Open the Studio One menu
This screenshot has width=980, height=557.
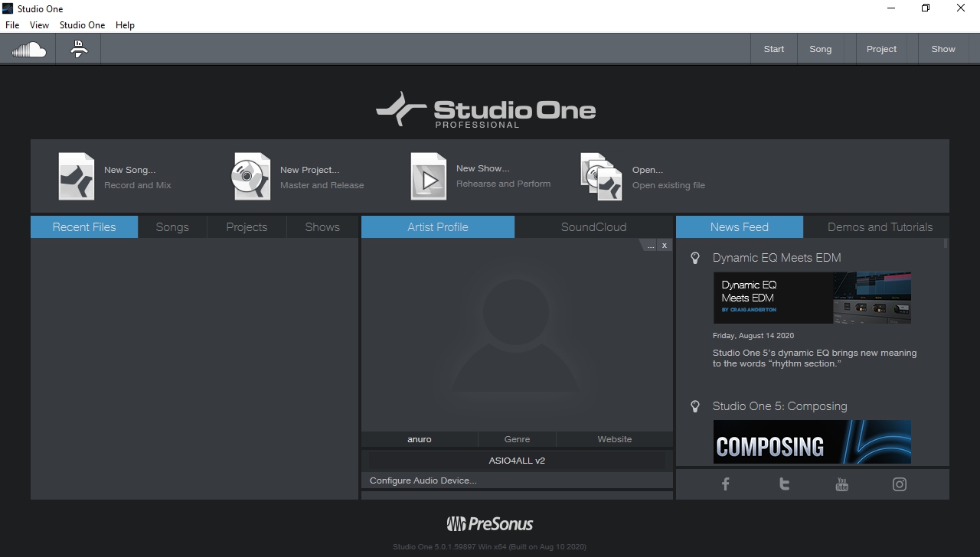[82, 25]
